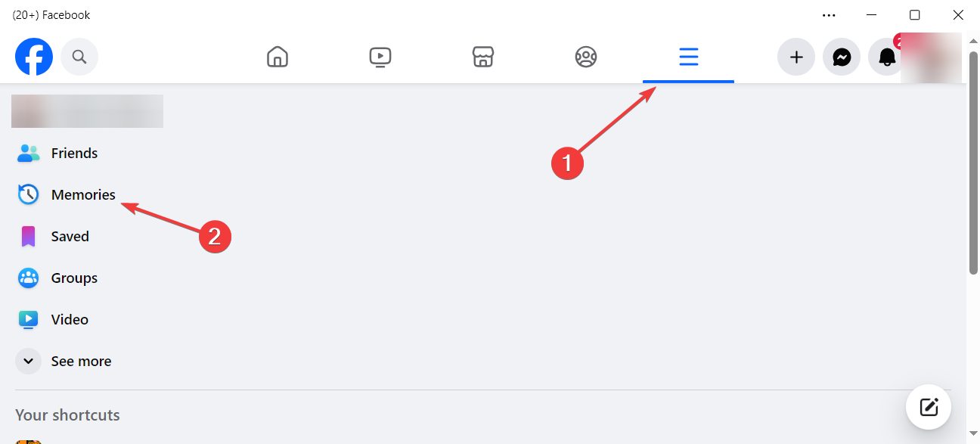Image resolution: width=980 pixels, height=444 pixels.
Task: Open the Friends section
Action: coord(74,153)
